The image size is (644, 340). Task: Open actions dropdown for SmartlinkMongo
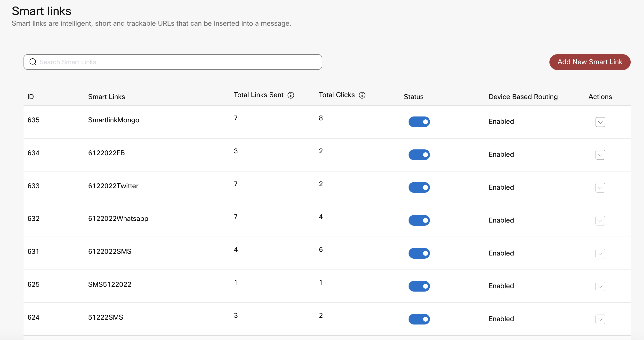tap(600, 122)
